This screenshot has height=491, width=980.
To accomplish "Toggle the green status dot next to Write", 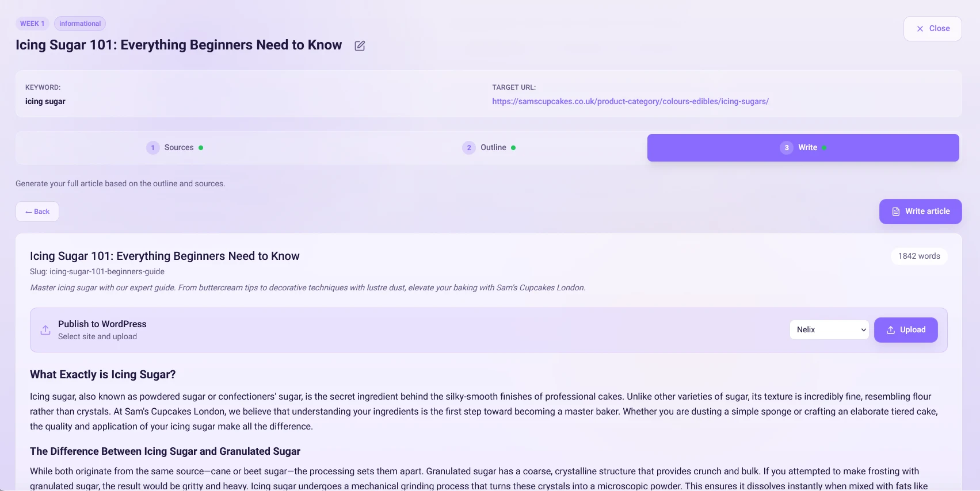I will pos(823,148).
